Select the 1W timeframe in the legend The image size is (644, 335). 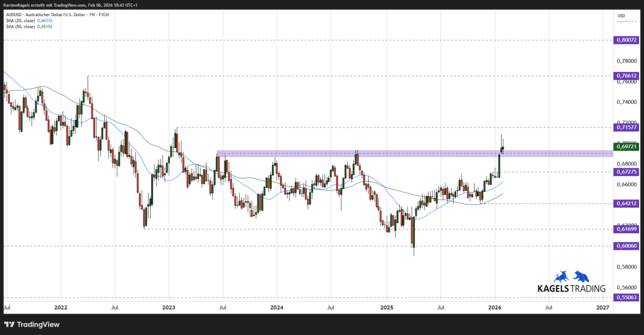pos(92,14)
